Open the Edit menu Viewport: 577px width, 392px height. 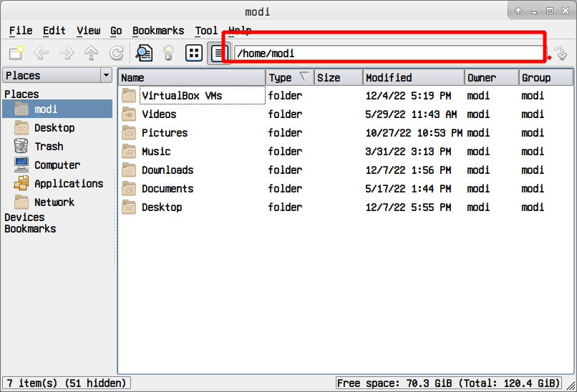click(54, 31)
